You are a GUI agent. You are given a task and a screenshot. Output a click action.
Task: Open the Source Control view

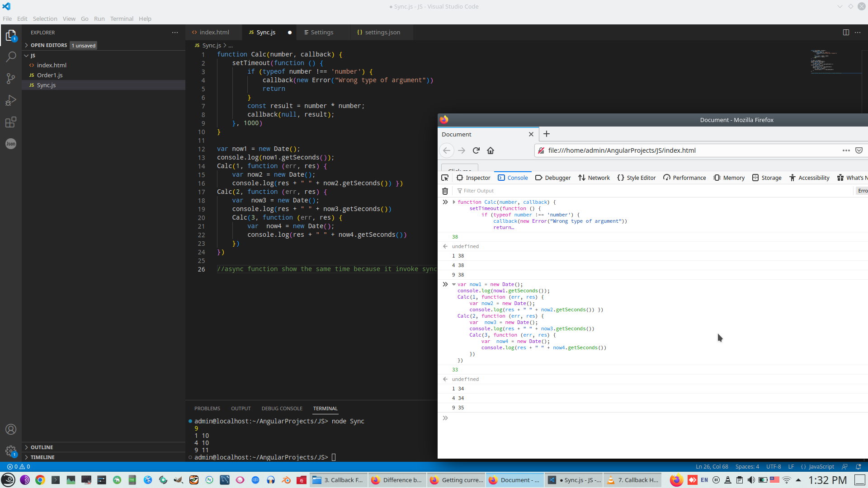[11, 78]
